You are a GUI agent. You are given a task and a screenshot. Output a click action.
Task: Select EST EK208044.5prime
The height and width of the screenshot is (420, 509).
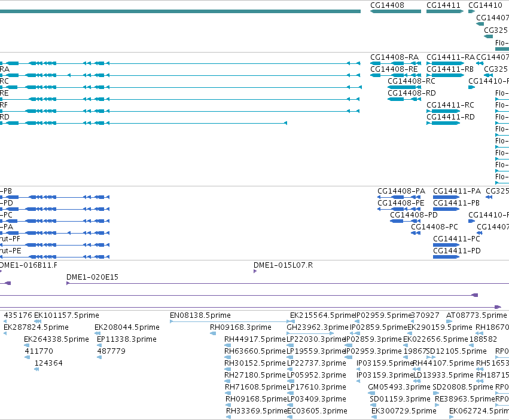coord(97,333)
